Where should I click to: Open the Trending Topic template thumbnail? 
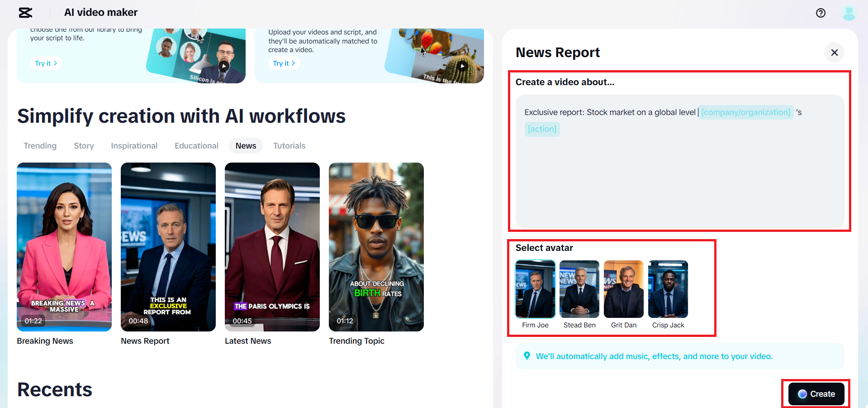tap(376, 247)
